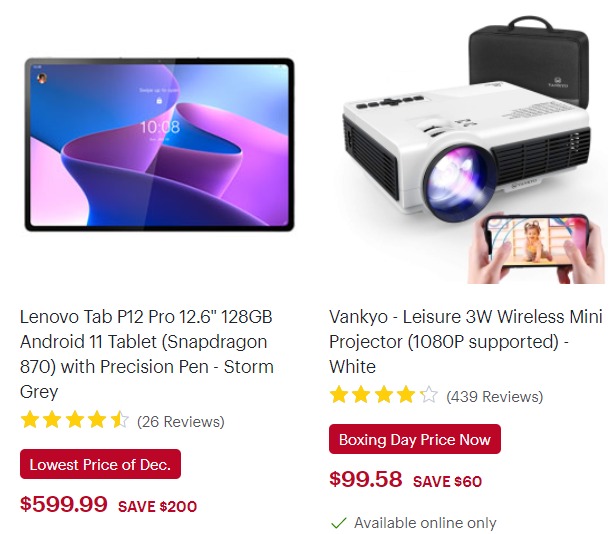Click the projector's black carrying case

(529, 59)
